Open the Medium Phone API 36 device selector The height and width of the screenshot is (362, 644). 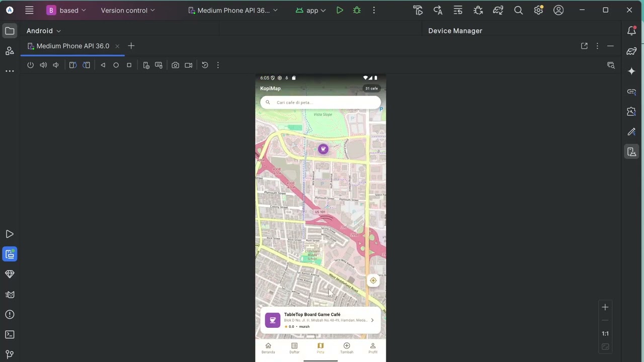(233, 10)
